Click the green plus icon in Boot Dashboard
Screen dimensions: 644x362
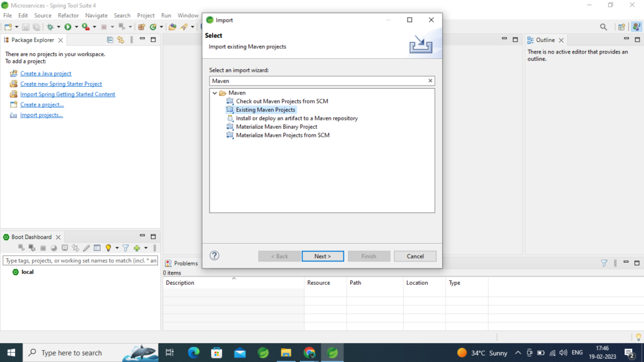136,248
